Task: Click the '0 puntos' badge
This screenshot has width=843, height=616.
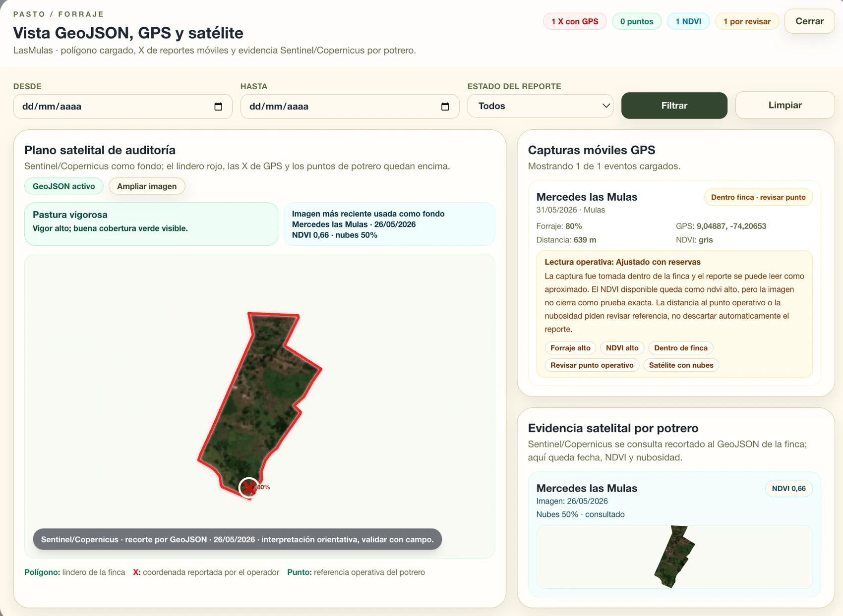Action: [x=637, y=21]
